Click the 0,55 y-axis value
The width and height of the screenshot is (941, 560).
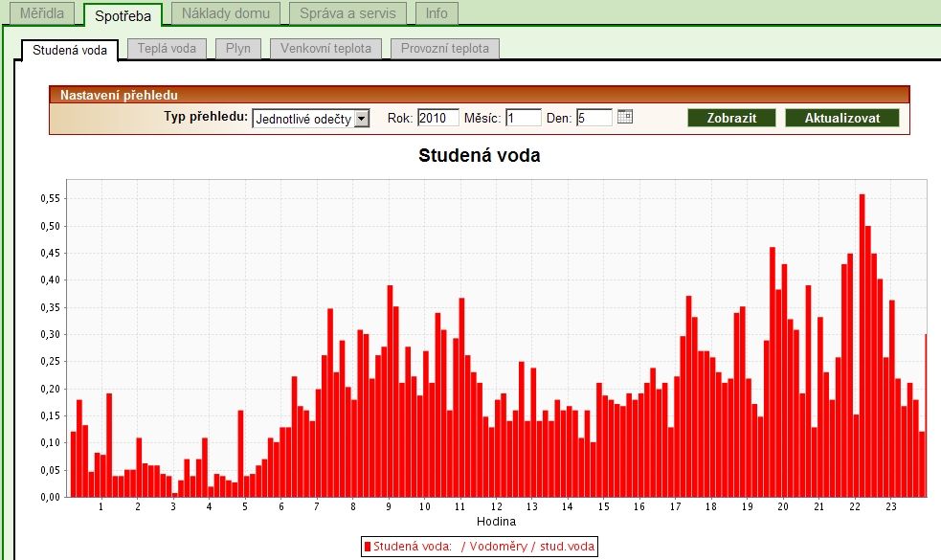pyautogui.click(x=51, y=199)
